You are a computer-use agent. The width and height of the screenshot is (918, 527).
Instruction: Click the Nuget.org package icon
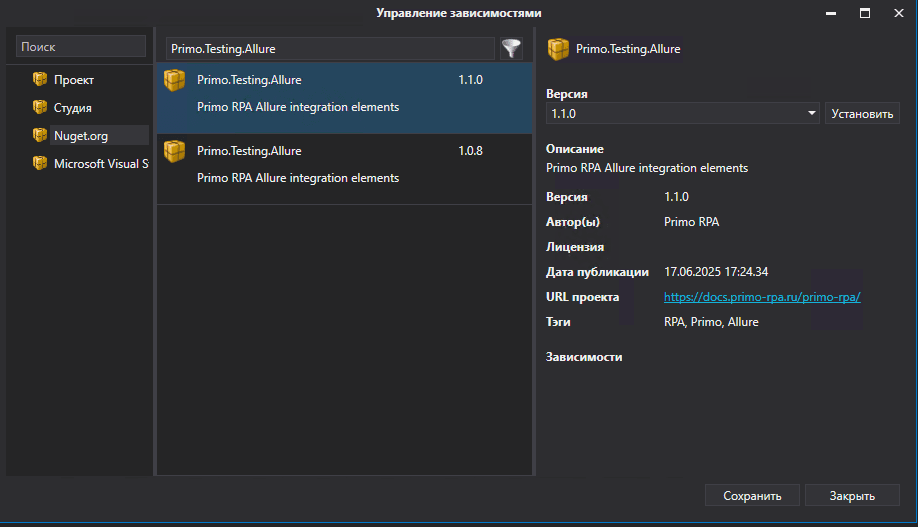point(40,135)
